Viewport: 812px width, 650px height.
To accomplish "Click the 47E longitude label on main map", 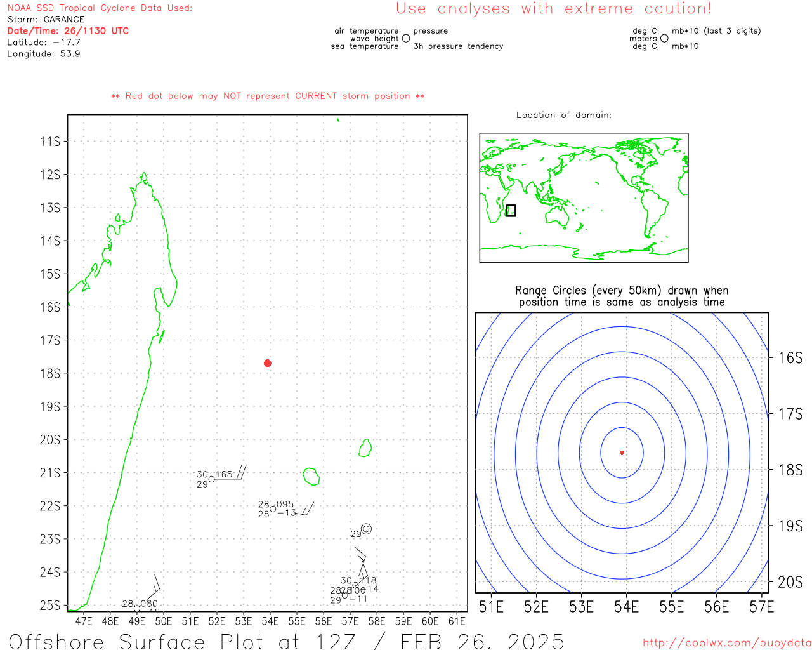I will point(84,621).
